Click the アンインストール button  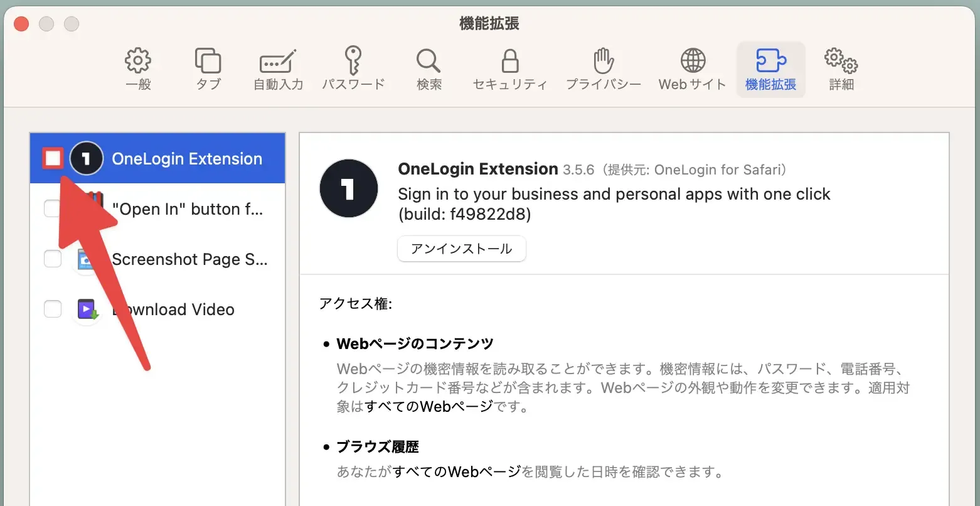click(x=461, y=249)
